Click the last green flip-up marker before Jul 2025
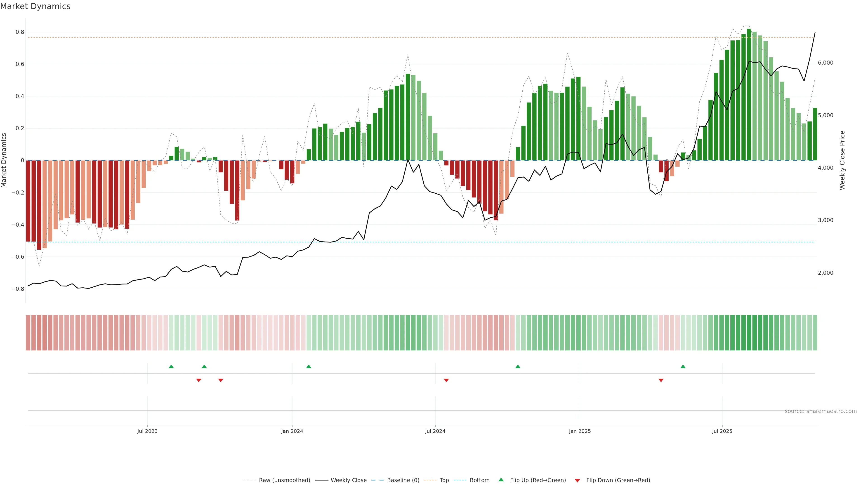This screenshot has width=868, height=488. click(x=683, y=366)
